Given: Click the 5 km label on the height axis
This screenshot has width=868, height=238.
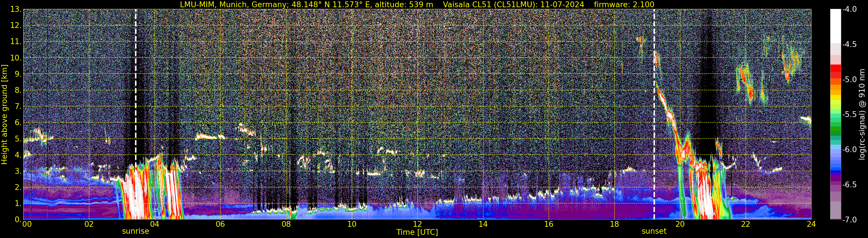Looking at the screenshot, I should coord(18,139).
